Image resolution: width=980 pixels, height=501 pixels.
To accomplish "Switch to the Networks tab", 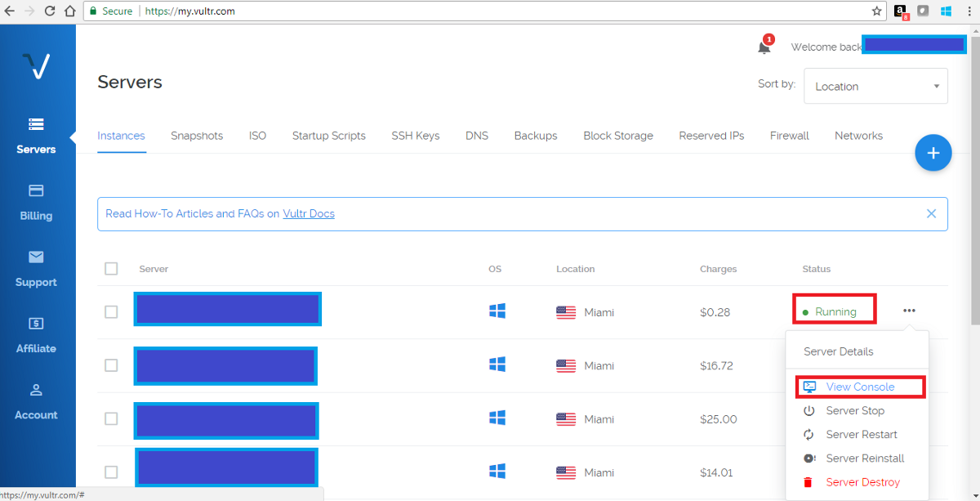I will [858, 136].
